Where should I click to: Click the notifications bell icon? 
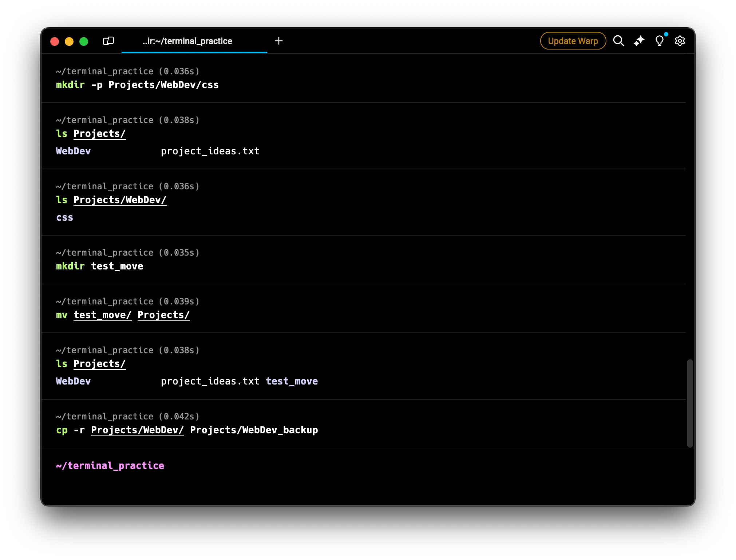coord(660,41)
